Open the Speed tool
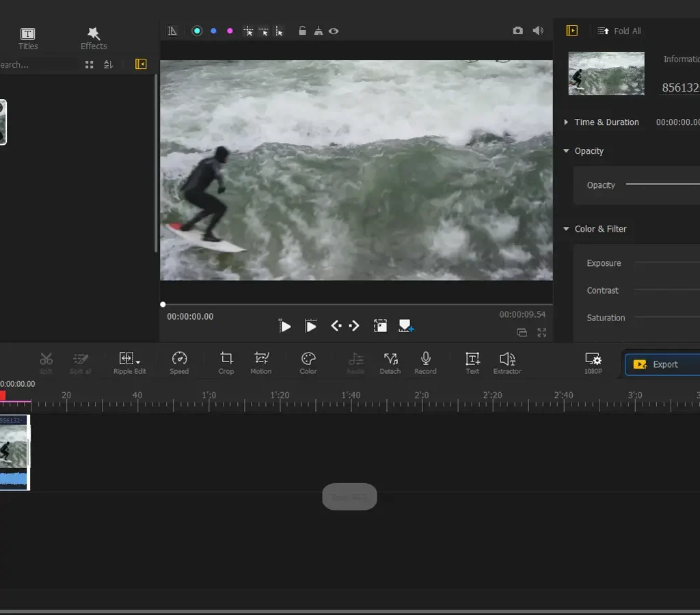Image resolution: width=700 pixels, height=615 pixels. tap(179, 362)
